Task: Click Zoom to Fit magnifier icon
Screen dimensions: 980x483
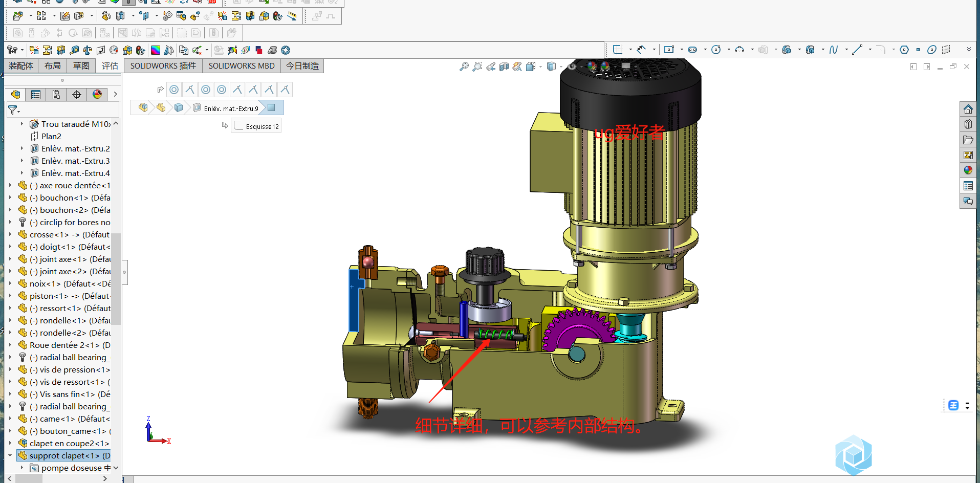Action: [x=464, y=67]
